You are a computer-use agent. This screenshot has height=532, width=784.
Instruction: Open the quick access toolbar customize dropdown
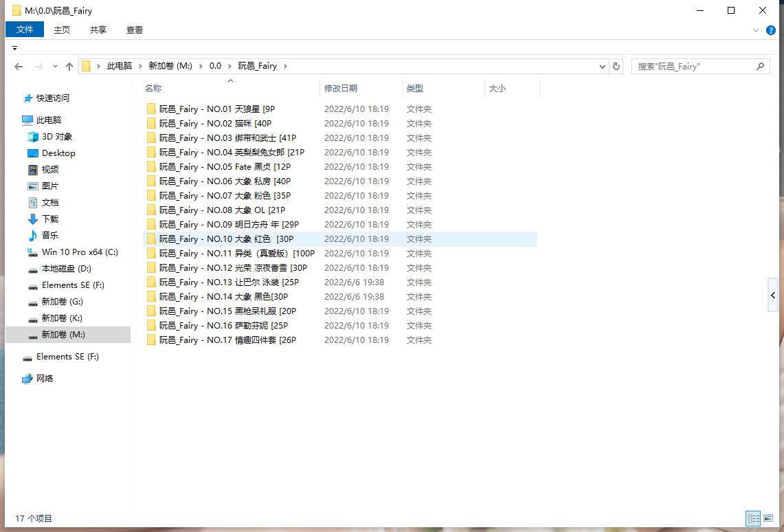(14, 48)
